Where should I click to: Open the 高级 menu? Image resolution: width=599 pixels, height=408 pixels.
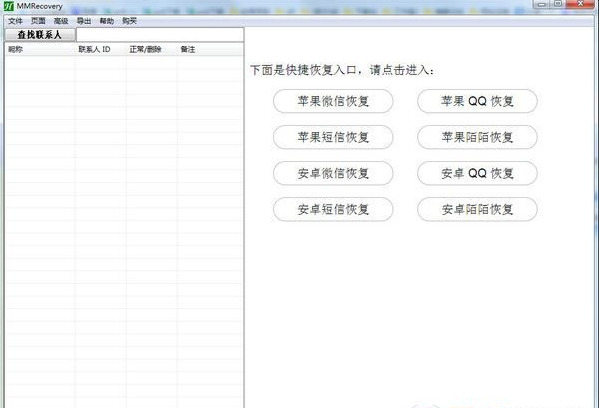click(61, 21)
